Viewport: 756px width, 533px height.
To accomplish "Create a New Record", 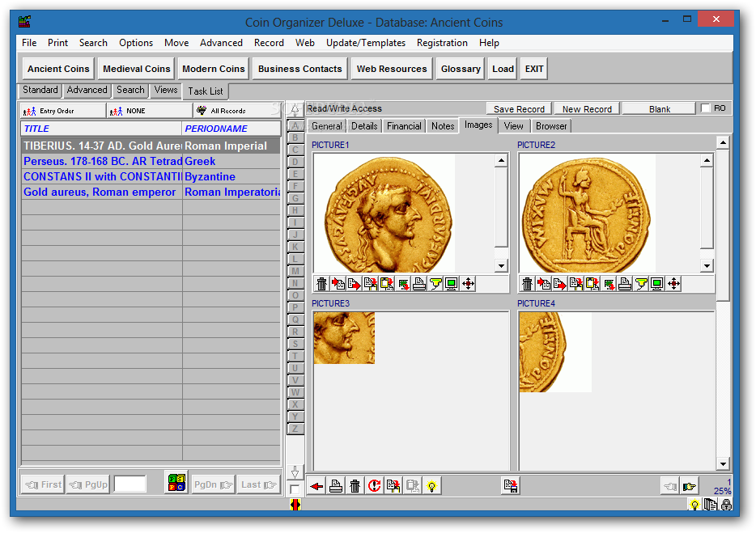I will pos(587,109).
